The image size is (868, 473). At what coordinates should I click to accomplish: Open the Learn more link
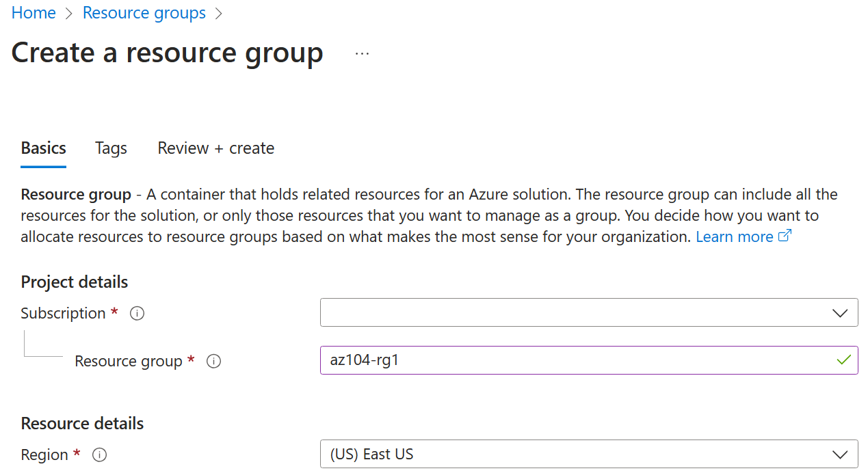(734, 236)
